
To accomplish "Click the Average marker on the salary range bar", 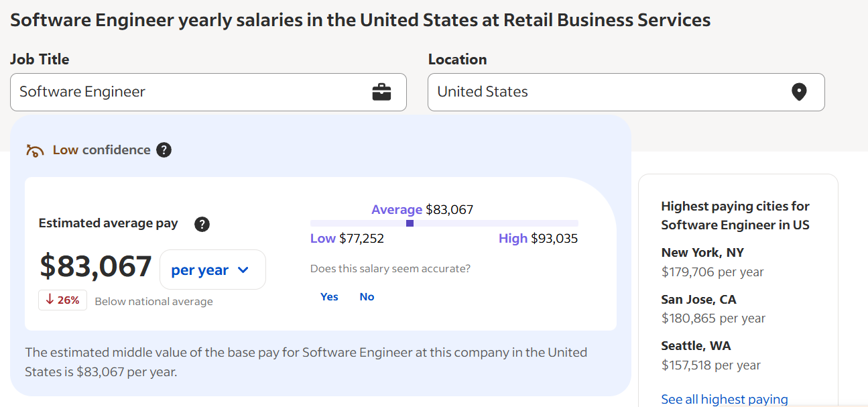I will click(410, 223).
